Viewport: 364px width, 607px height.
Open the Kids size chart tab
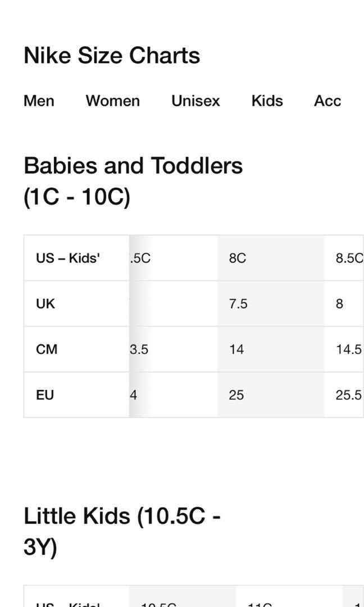click(267, 101)
